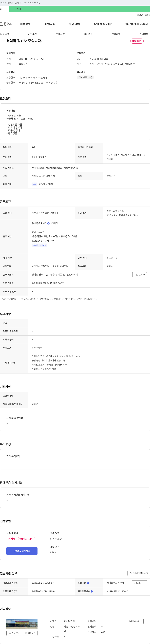Click the 열람차단 button
This screenshot has height=644, width=150.
(x=30, y=633)
